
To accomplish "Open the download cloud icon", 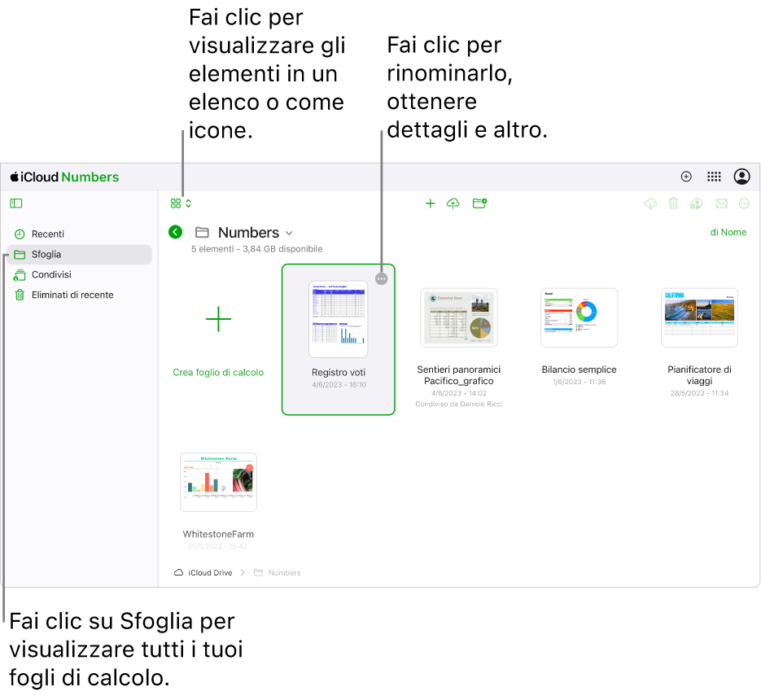I will [650, 203].
